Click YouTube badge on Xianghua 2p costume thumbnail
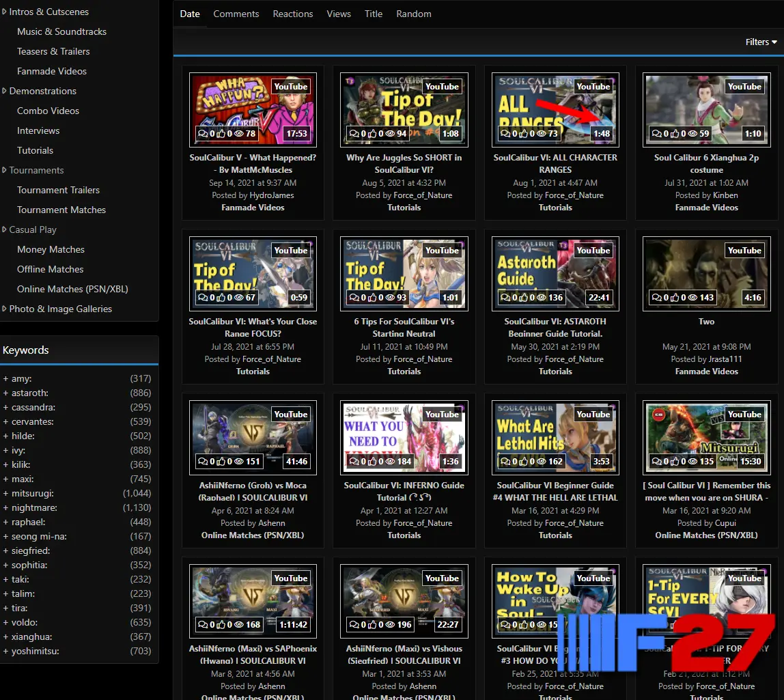Image resolution: width=784 pixels, height=700 pixels. coord(744,87)
